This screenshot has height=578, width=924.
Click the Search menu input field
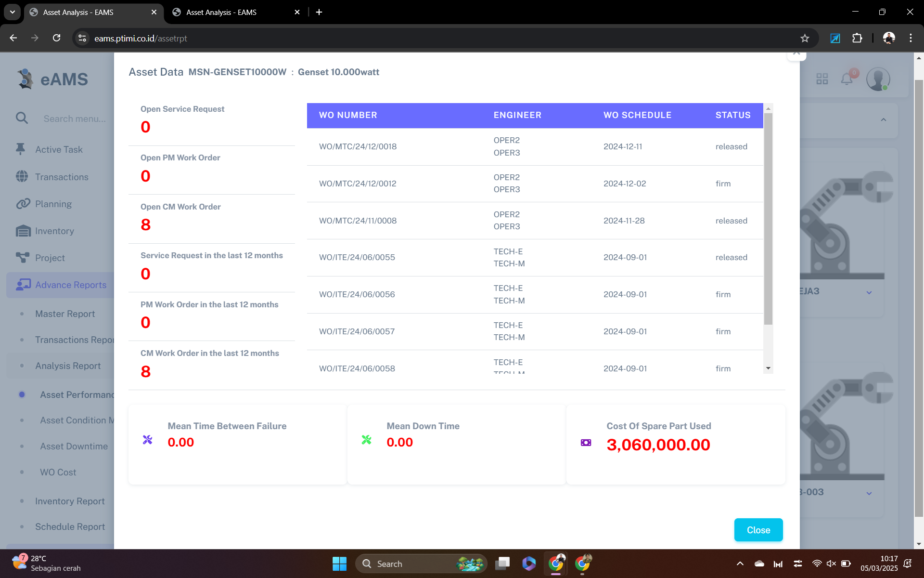click(x=75, y=118)
